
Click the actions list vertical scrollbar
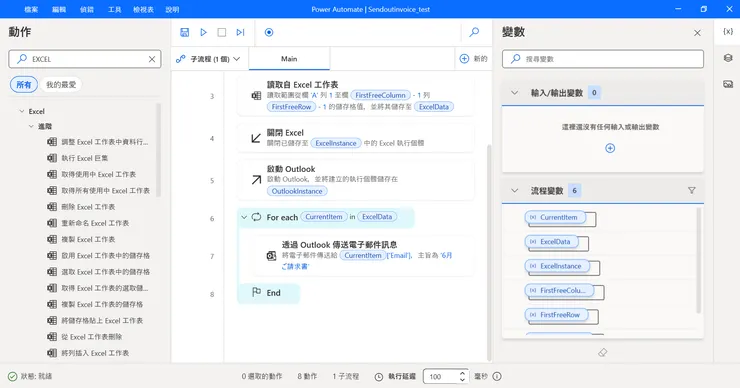[158, 150]
